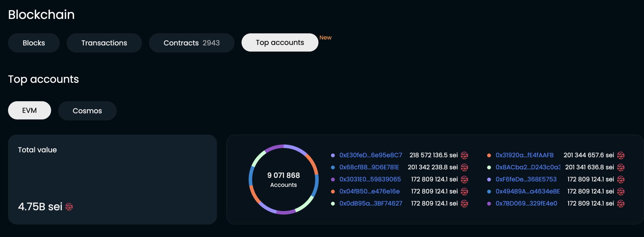Open the Transactions tab
The width and height of the screenshot is (644, 237).
coord(104,43)
